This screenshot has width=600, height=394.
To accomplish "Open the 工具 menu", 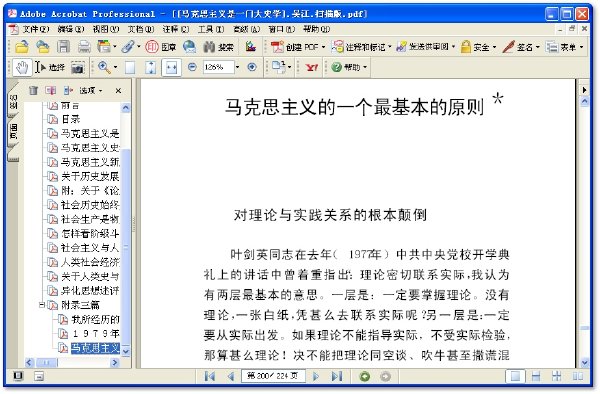I will (x=211, y=29).
